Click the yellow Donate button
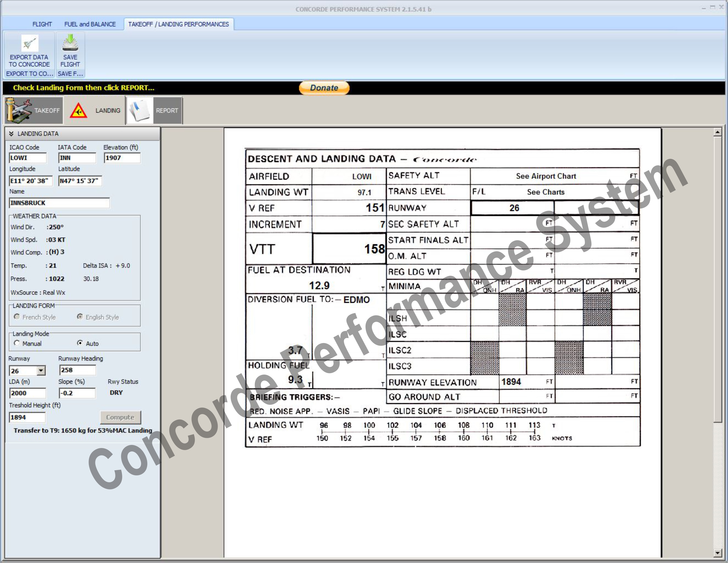The width and height of the screenshot is (728, 563). [x=324, y=88]
